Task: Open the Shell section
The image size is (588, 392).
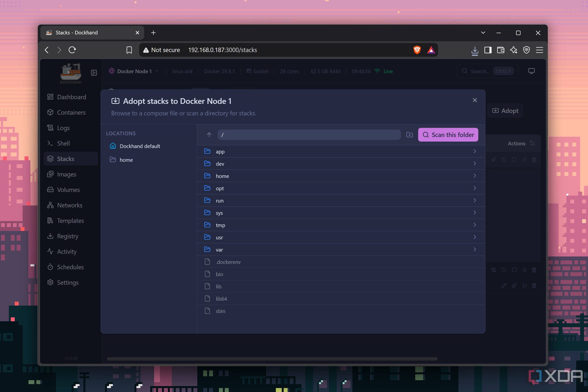Action: pos(71,144)
